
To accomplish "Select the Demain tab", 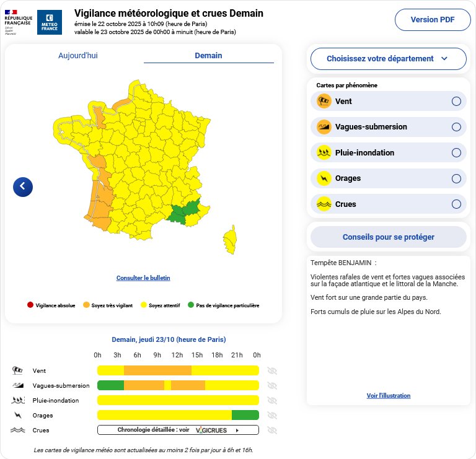I will click(208, 56).
